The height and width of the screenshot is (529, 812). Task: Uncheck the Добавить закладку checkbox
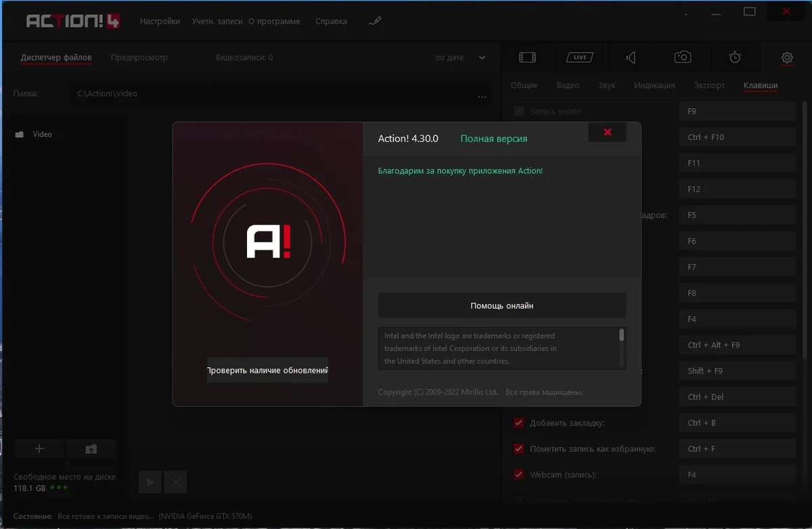(519, 423)
